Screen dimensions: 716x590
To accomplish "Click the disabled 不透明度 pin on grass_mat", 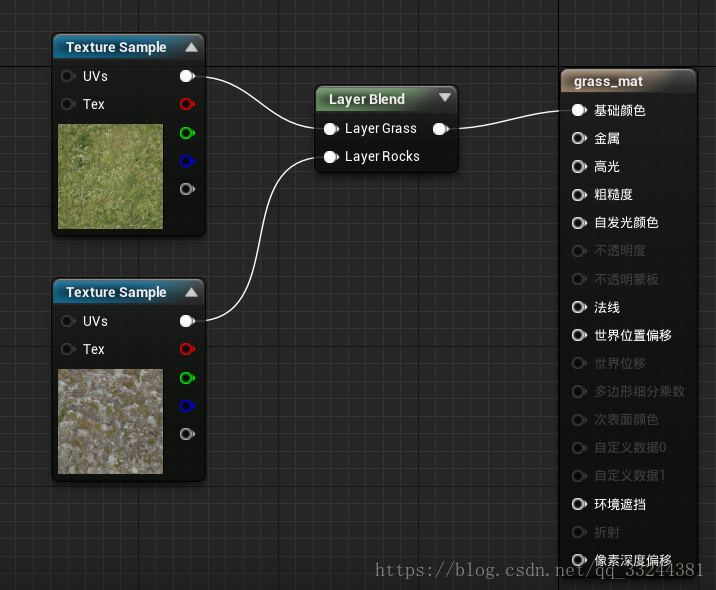I will click(x=579, y=251).
